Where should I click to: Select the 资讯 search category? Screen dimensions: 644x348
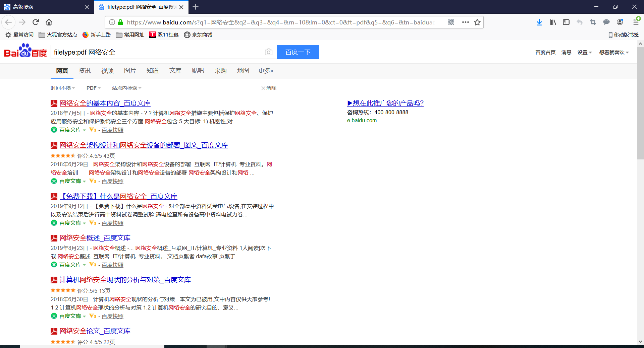pyautogui.click(x=85, y=71)
